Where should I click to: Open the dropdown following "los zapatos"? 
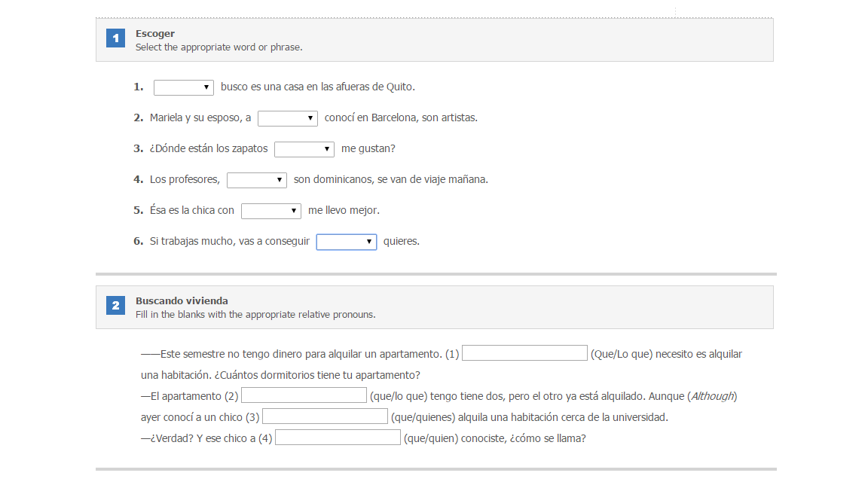coord(304,149)
